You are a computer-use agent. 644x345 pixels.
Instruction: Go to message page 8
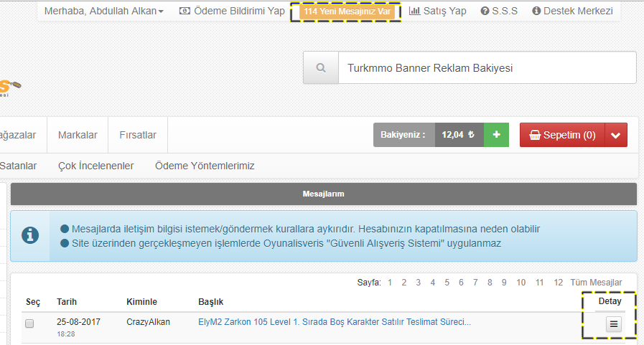click(x=490, y=283)
